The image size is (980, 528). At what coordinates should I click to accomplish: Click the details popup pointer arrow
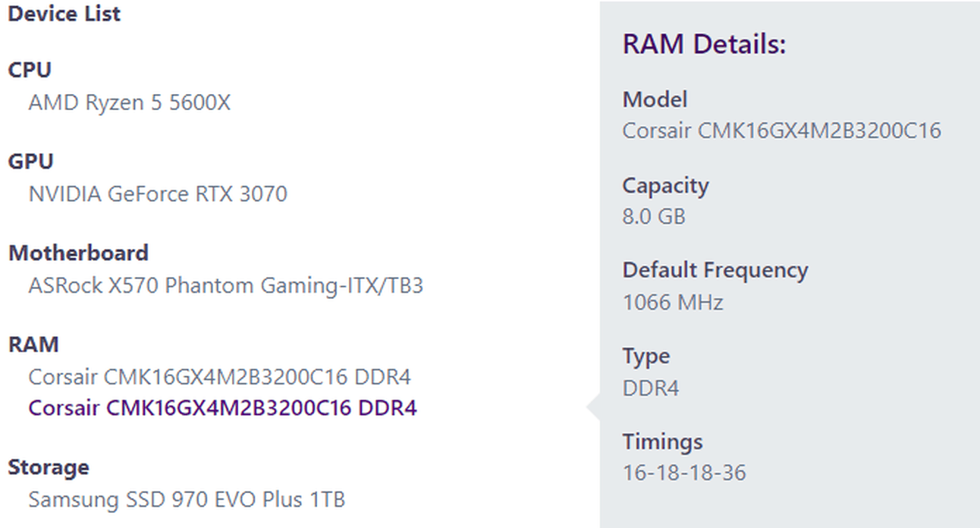click(593, 408)
